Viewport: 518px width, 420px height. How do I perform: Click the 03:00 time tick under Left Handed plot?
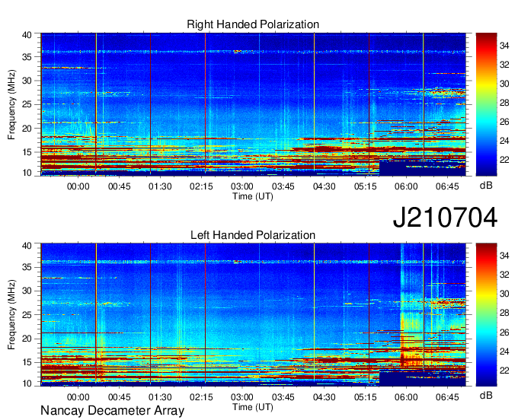click(x=242, y=397)
